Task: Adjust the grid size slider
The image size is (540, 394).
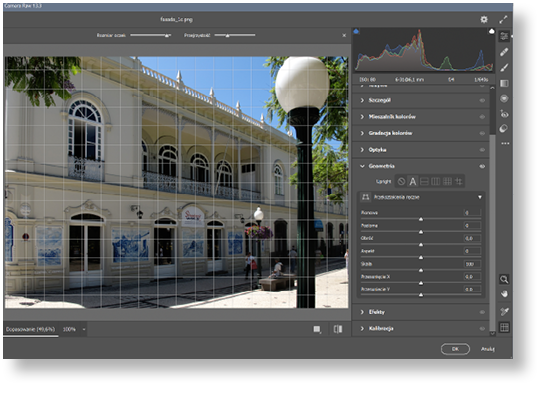Action: coord(150,35)
